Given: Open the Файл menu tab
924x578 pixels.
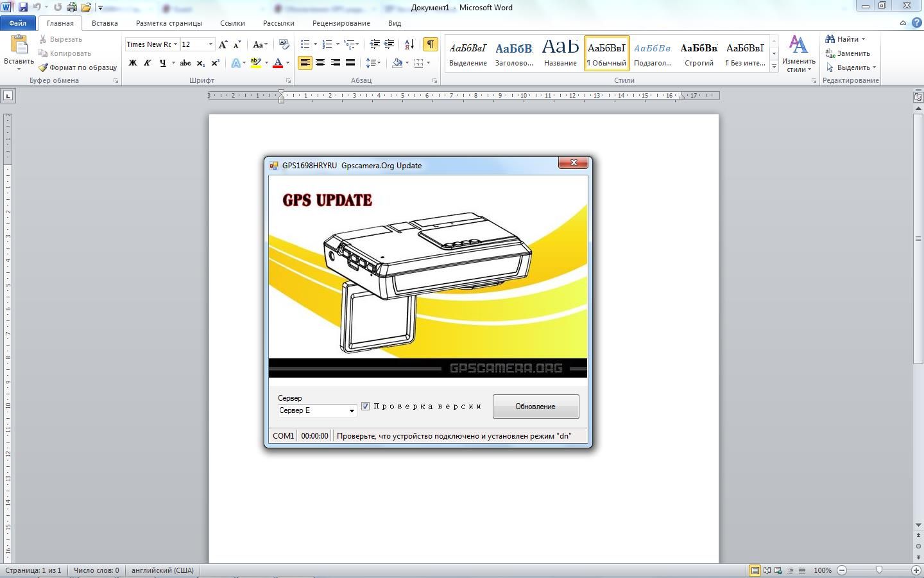Looking at the screenshot, I should tap(18, 23).
